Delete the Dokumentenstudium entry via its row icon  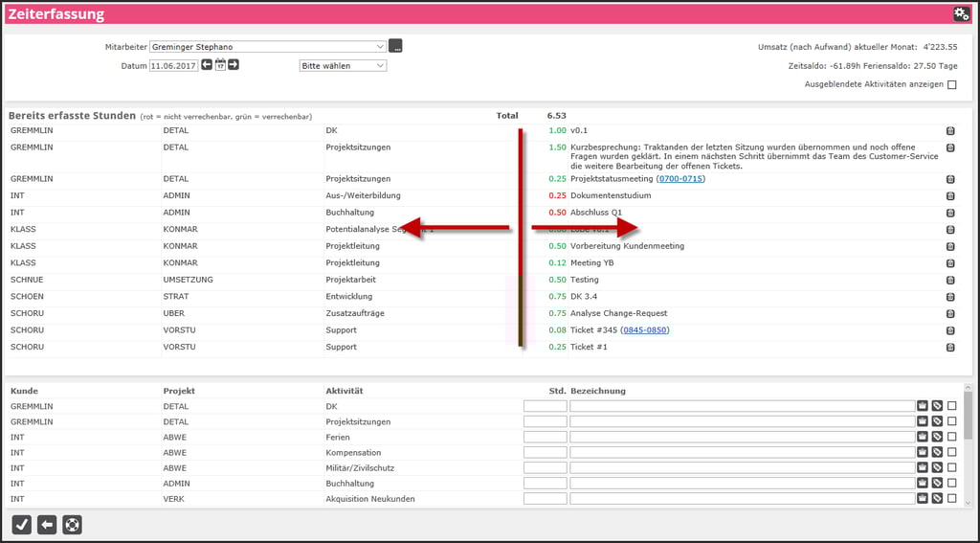click(x=950, y=196)
